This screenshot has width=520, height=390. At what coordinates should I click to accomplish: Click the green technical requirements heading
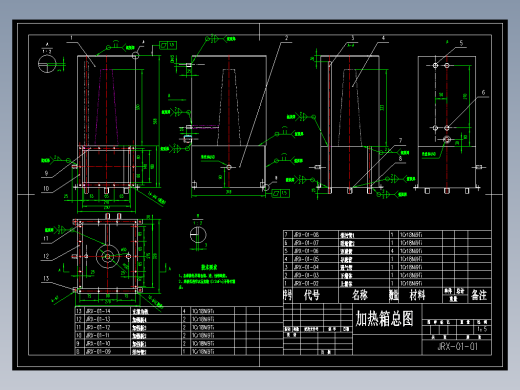(209, 267)
